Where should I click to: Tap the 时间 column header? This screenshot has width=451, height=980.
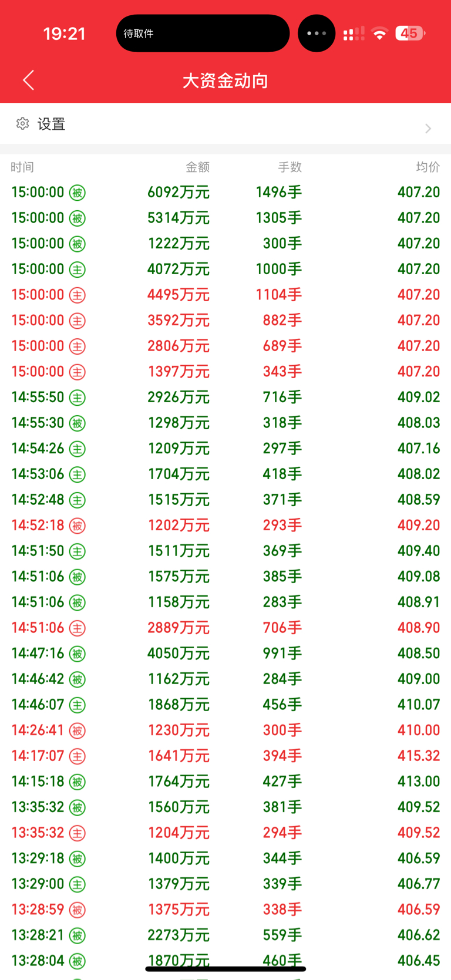pos(22,167)
